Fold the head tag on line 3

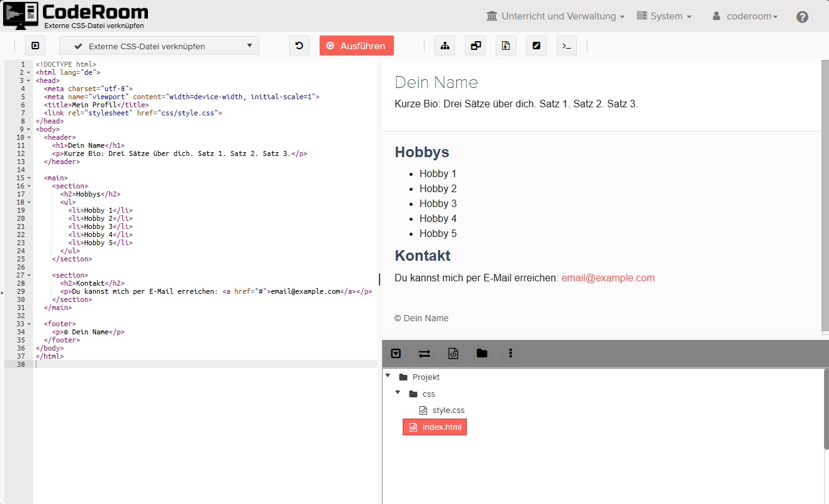(29, 80)
